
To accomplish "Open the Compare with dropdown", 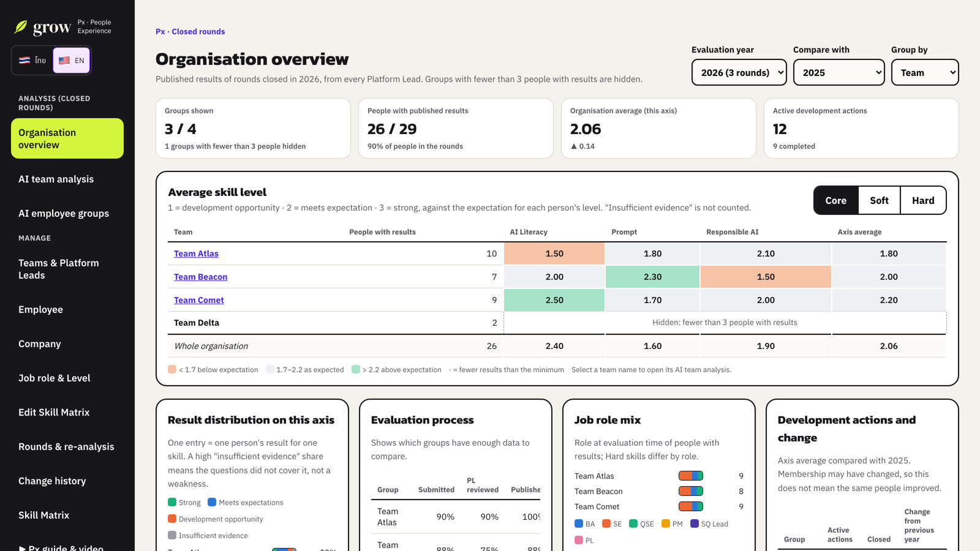I will 839,72.
